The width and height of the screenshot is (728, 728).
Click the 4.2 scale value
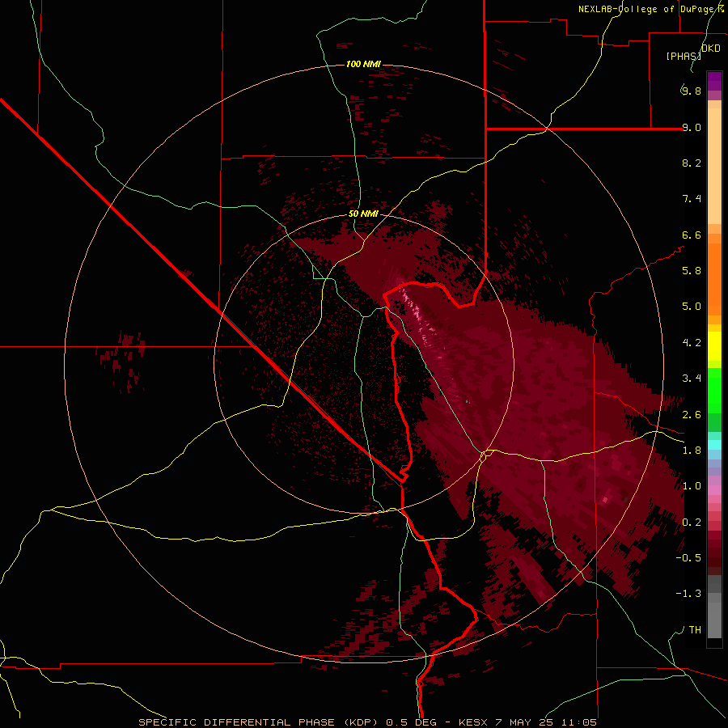(691, 343)
